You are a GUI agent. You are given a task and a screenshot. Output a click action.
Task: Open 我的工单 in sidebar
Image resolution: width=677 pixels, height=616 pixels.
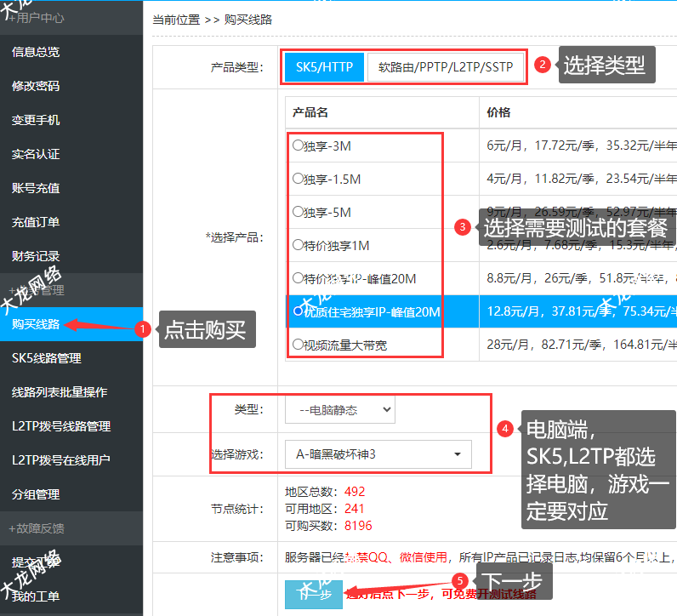[x=36, y=596]
